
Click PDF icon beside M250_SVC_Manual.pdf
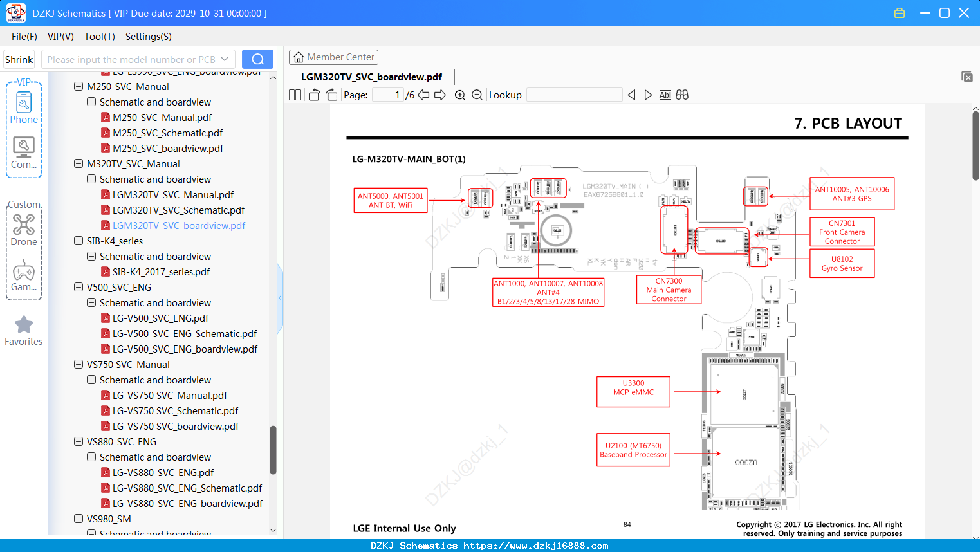click(106, 117)
